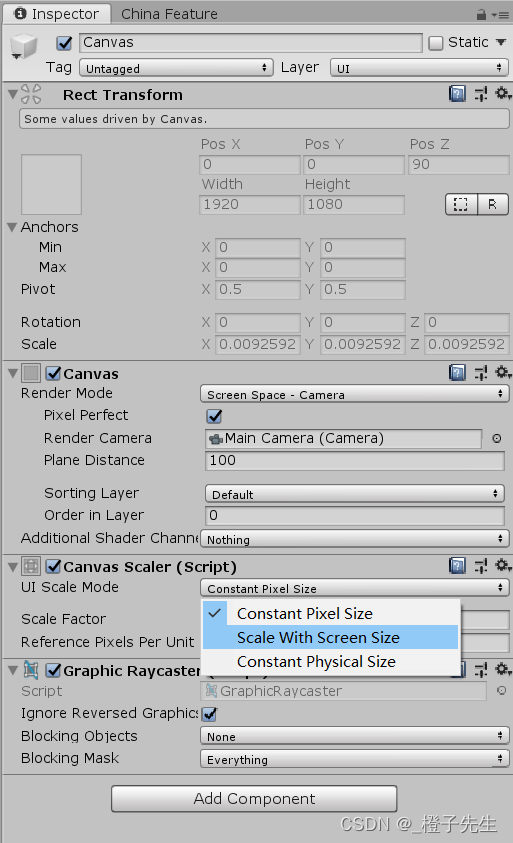Select Constant Pixel Size option
The image size is (513, 843).
pyautogui.click(x=331, y=613)
